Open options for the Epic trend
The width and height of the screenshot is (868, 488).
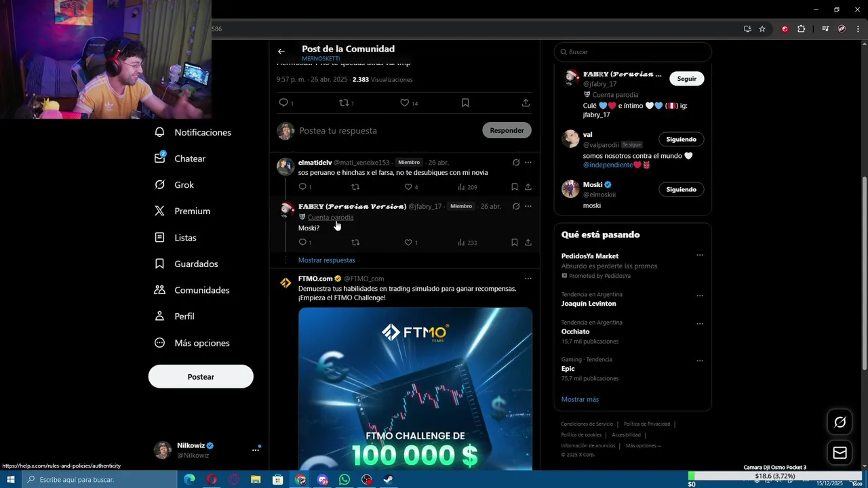pyautogui.click(x=700, y=361)
